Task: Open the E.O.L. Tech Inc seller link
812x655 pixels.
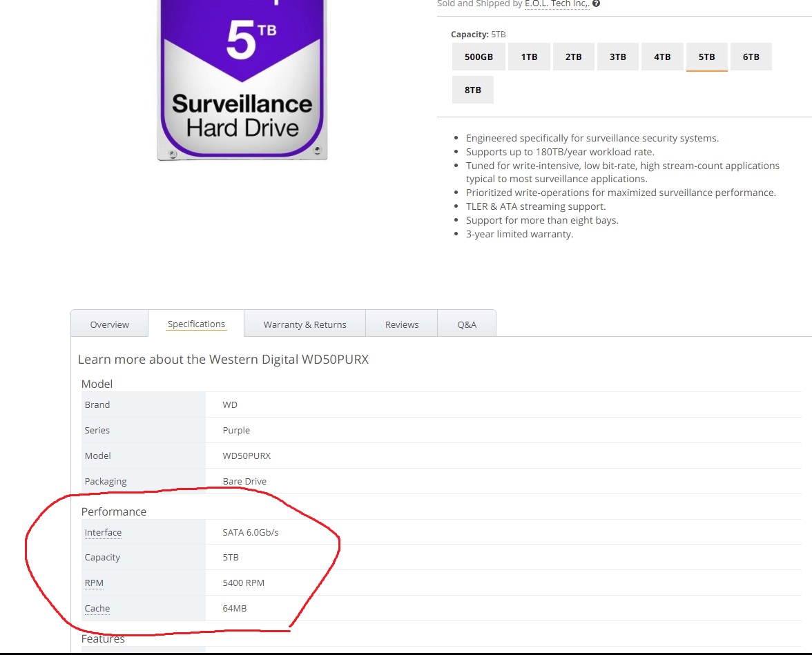Action: point(557,3)
